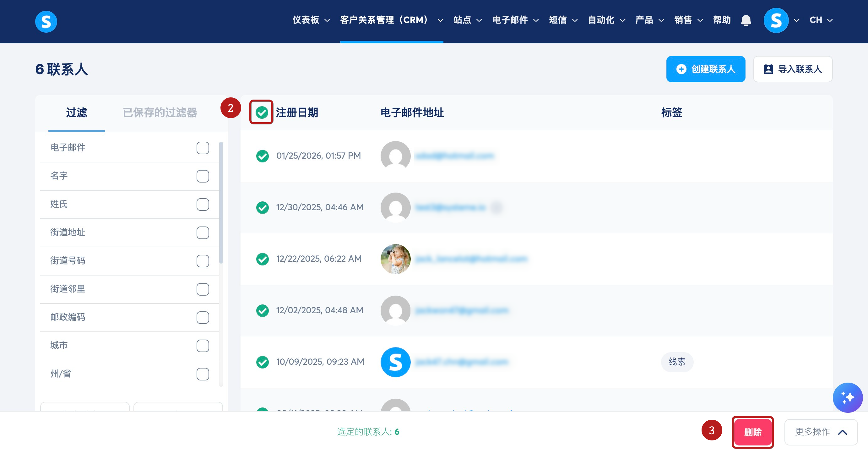Enable the 电子邮件 filter checkbox

pos(203,148)
